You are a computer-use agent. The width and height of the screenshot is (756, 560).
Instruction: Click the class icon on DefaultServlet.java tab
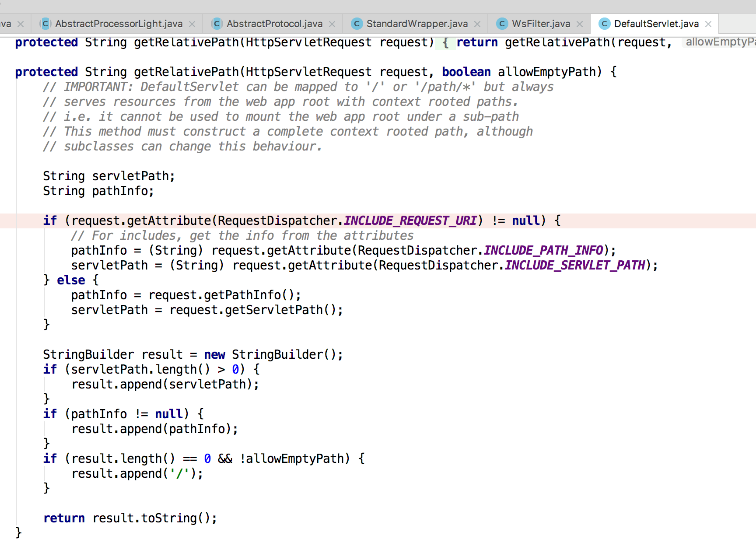coord(604,24)
